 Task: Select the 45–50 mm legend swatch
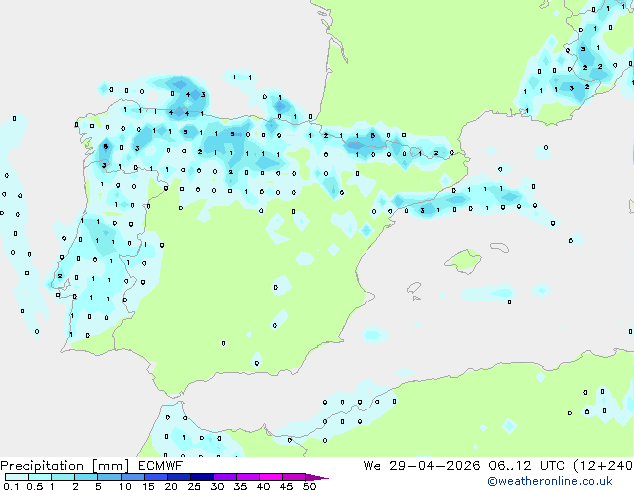(x=294, y=477)
